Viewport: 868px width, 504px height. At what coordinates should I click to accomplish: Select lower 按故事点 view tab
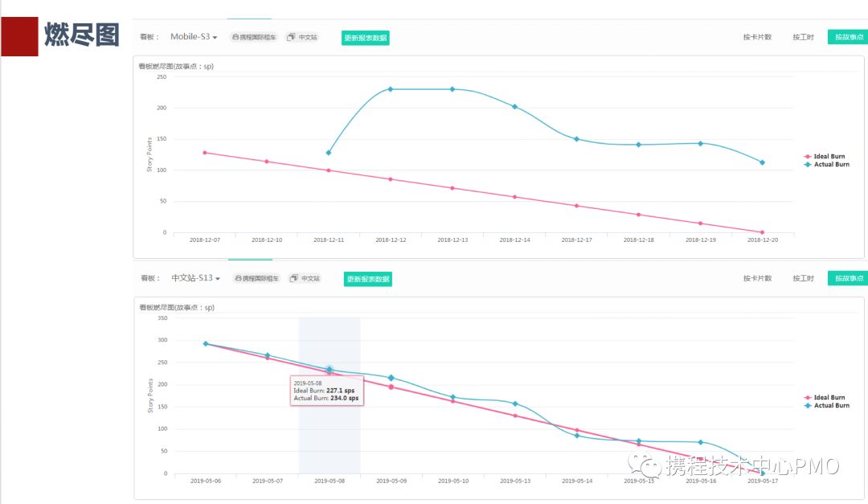(x=848, y=278)
